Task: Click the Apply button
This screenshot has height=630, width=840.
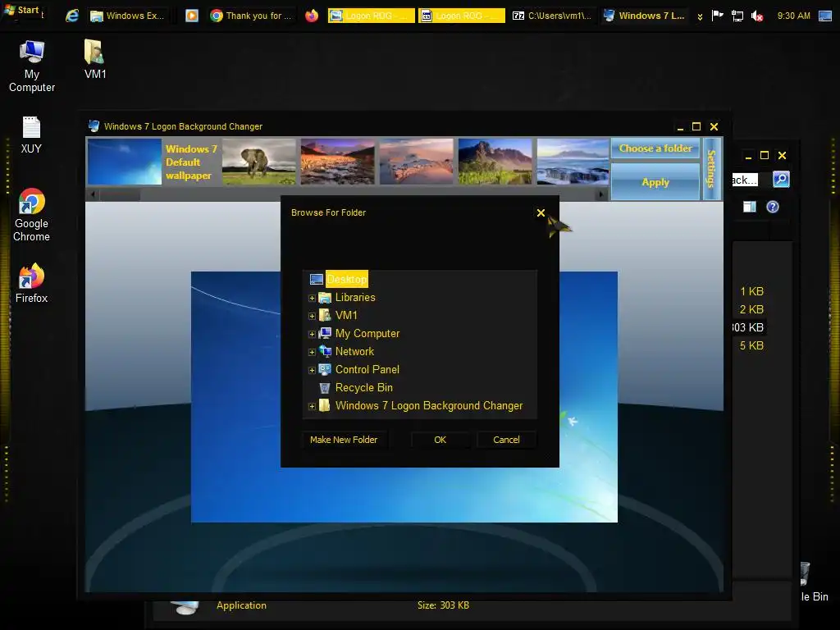Action: pos(655,181)
